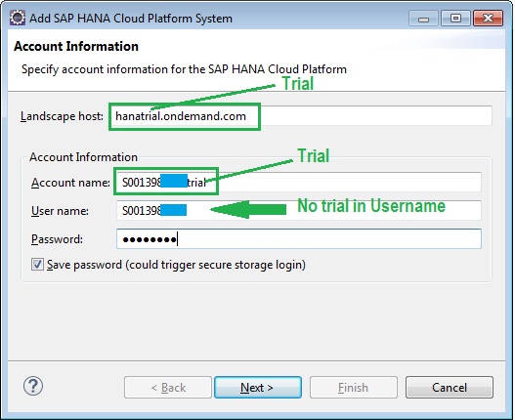This screenshot has height=420, width=515.
Task: Minimize the dialog window
Action: (x=423, y=19)
